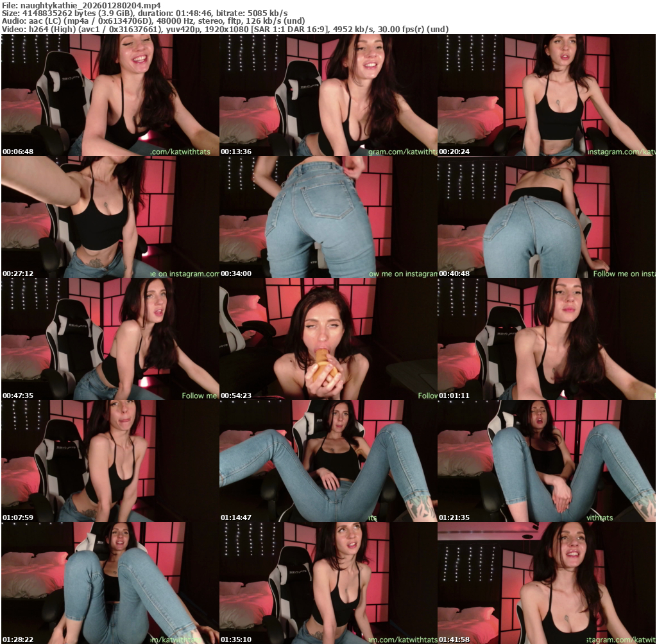Click the "Follow me on" text in 00:40:48 frame
This screenshot has width=657, height=644.
point(622,274)
